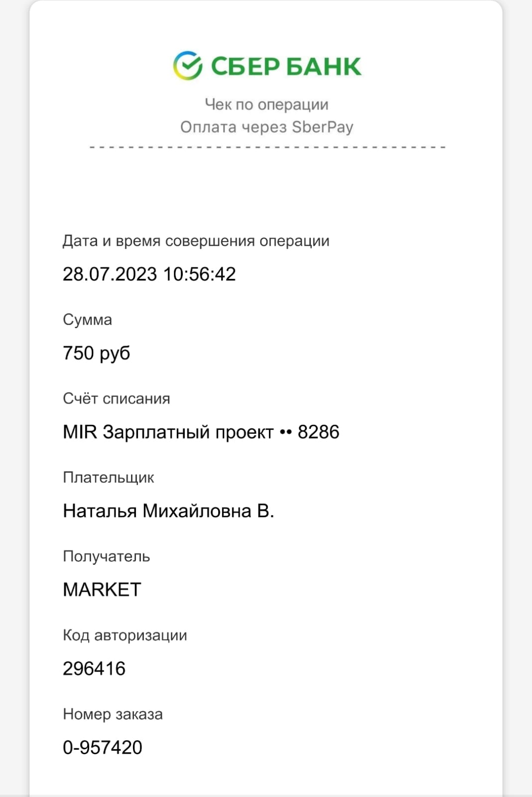Viewport: 532px width, 797px height.
Task: Select payer name Наталья Михайловна В.
Action: [x=168, y=511]
